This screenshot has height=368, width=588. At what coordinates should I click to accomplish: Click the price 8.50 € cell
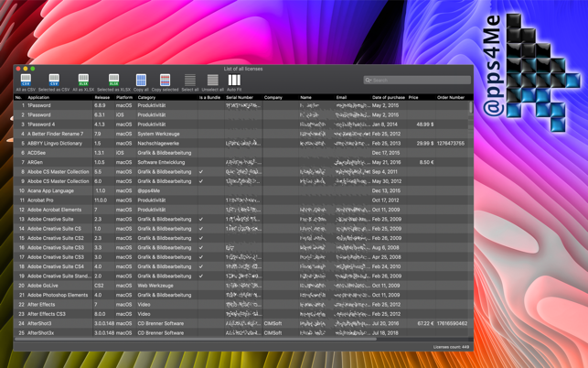click(426, 162)
